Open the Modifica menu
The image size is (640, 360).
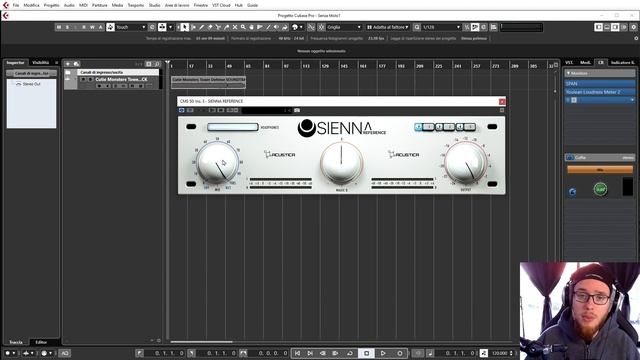(31, 5)
